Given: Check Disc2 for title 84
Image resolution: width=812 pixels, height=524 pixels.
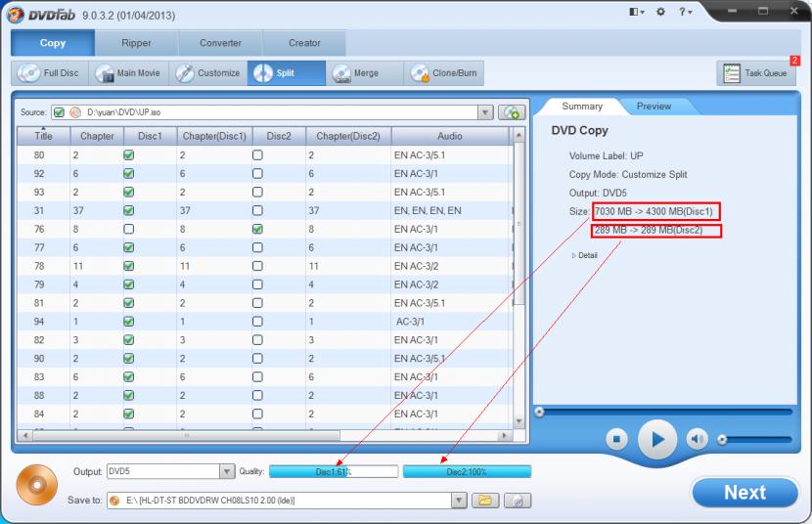Looking at the screenshot, I should click(x=257, y=414).
